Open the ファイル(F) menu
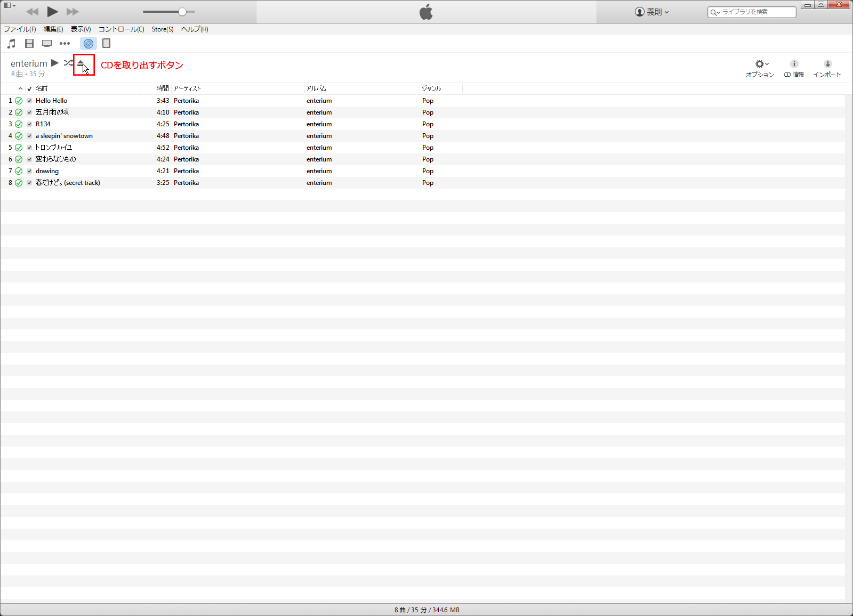The image size is (853, 616). click(x=20, y=29)
